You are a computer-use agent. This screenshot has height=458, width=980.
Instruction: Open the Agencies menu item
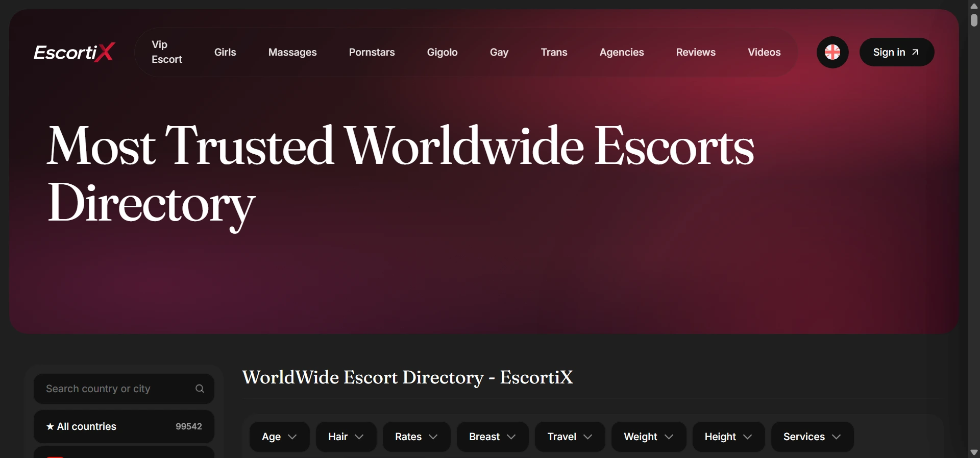pyautogui.click(x=622, y=52)
